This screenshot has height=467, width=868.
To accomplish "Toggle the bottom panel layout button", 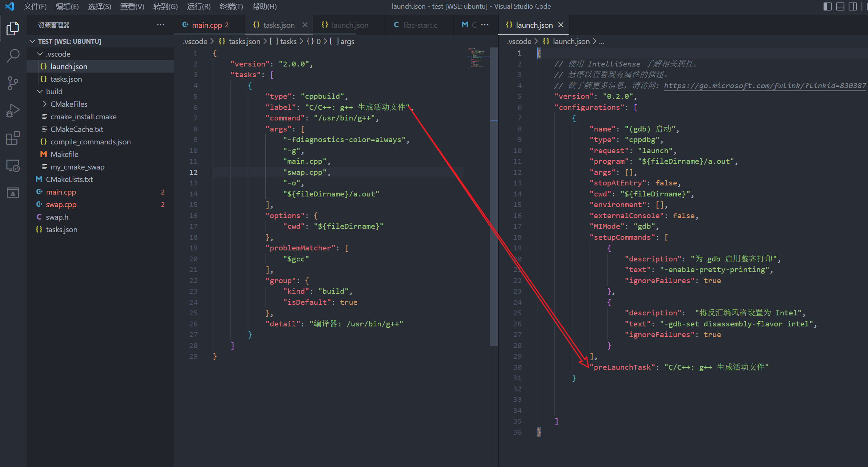I will 840,6.
